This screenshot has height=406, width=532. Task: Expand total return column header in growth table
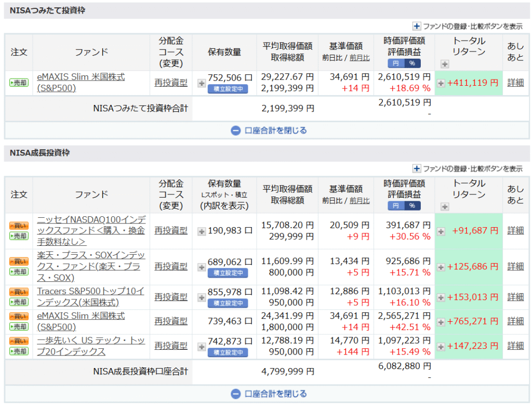click(445, 206)
